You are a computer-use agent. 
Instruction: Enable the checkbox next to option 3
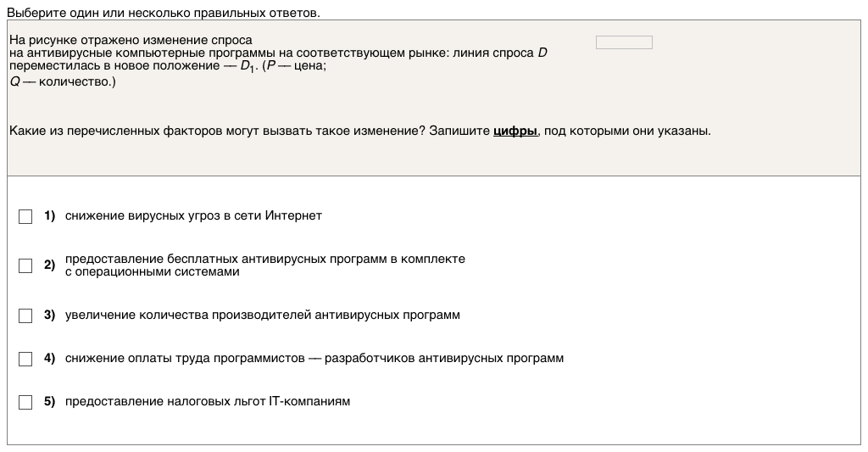click(x=25, y=315)
